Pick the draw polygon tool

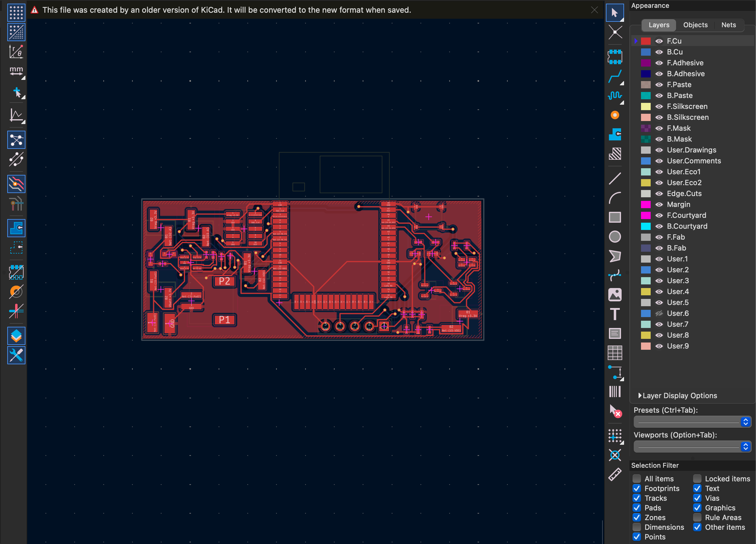tap(615, 256)
